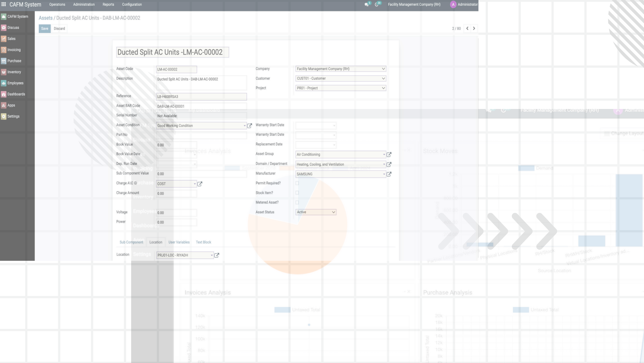Click the Inventory sidebar icon
The height and width of the screenshot is (363, 644).
click(4, 72)
